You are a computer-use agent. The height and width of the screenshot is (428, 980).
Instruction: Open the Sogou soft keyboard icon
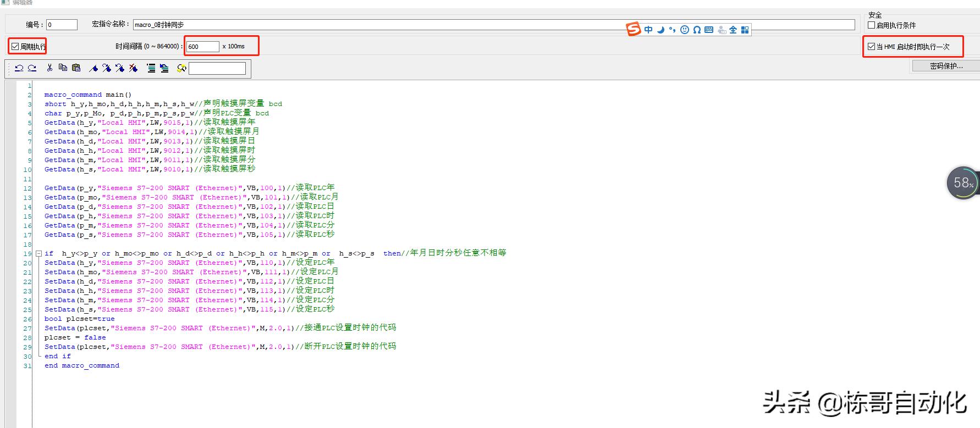point(709,30)
